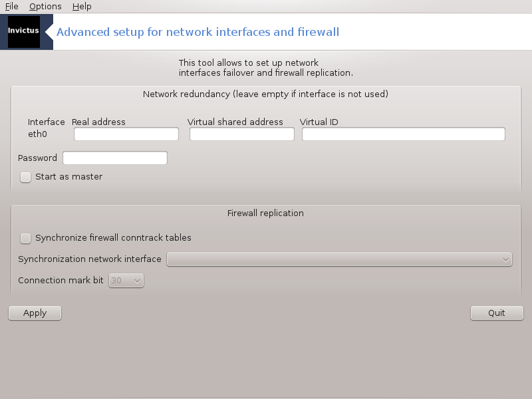532x399 pixels.
Task: Click the eth0 interface label
Action: [x=37, y=134]
